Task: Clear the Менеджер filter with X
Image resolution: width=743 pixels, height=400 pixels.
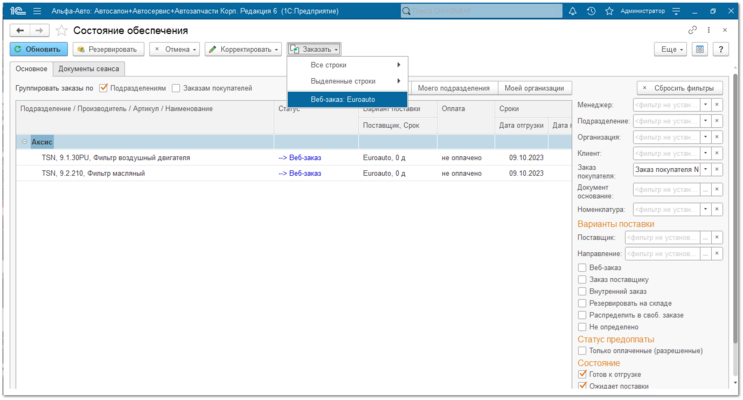Action: tap(717, 105)
